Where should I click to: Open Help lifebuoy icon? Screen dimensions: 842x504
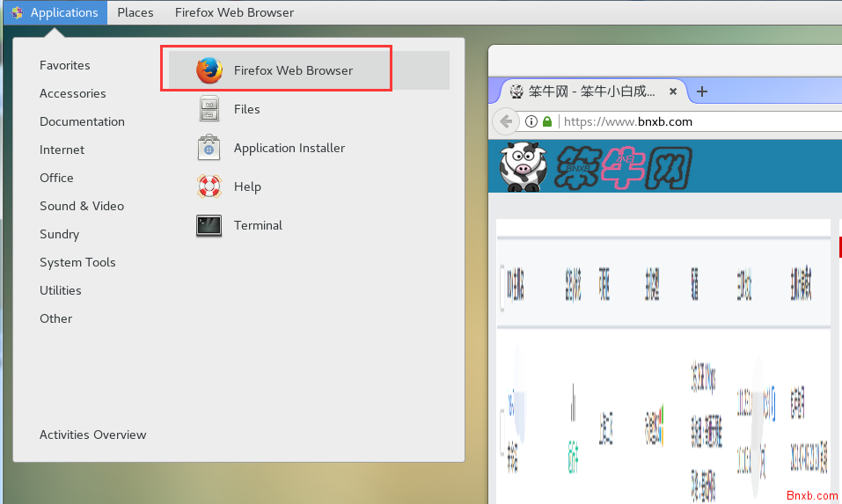[209, 186]
